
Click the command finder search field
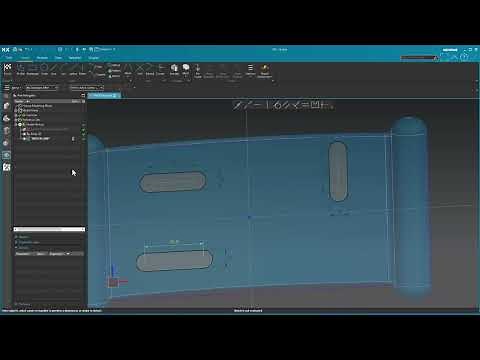point(419,58)
